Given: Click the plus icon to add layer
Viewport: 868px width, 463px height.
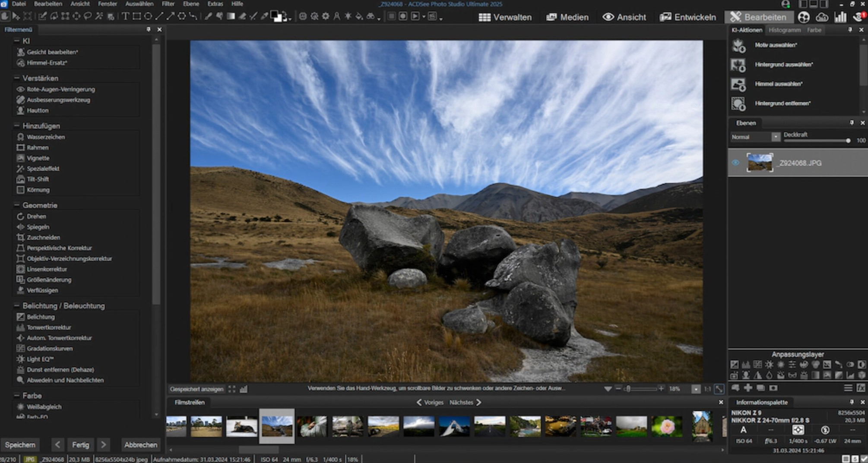Looking at the screenshot, I should coord(748,387).
